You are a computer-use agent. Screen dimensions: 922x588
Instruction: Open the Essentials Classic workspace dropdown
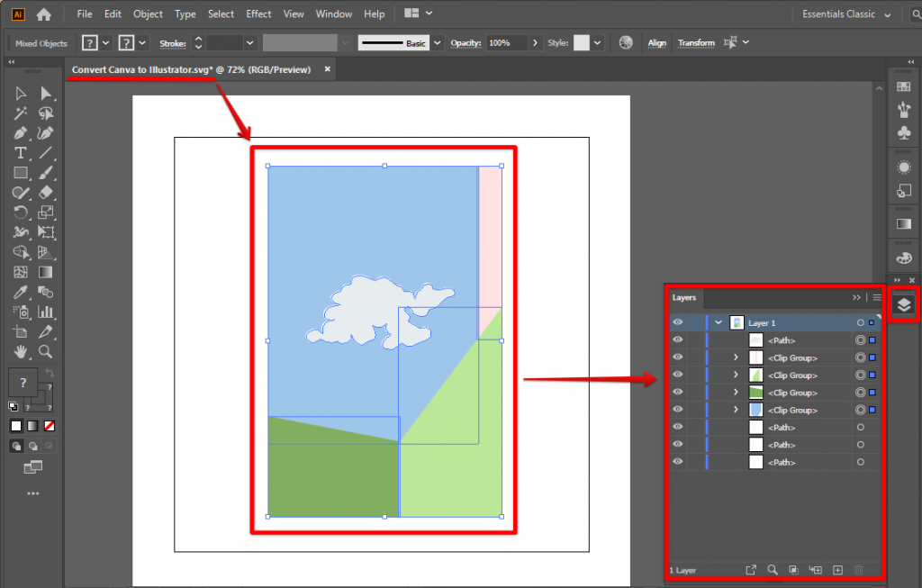[846, 14]
